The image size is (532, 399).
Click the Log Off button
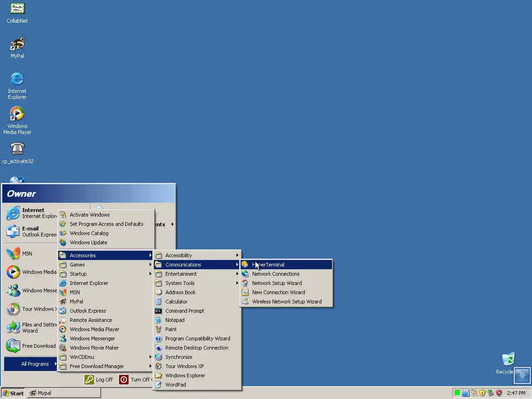tap(99, 380)
